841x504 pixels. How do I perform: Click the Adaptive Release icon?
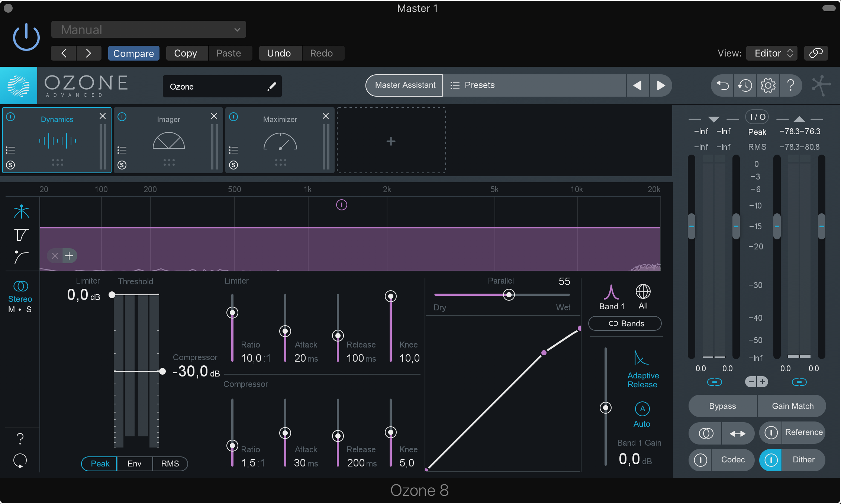(641, 358)
